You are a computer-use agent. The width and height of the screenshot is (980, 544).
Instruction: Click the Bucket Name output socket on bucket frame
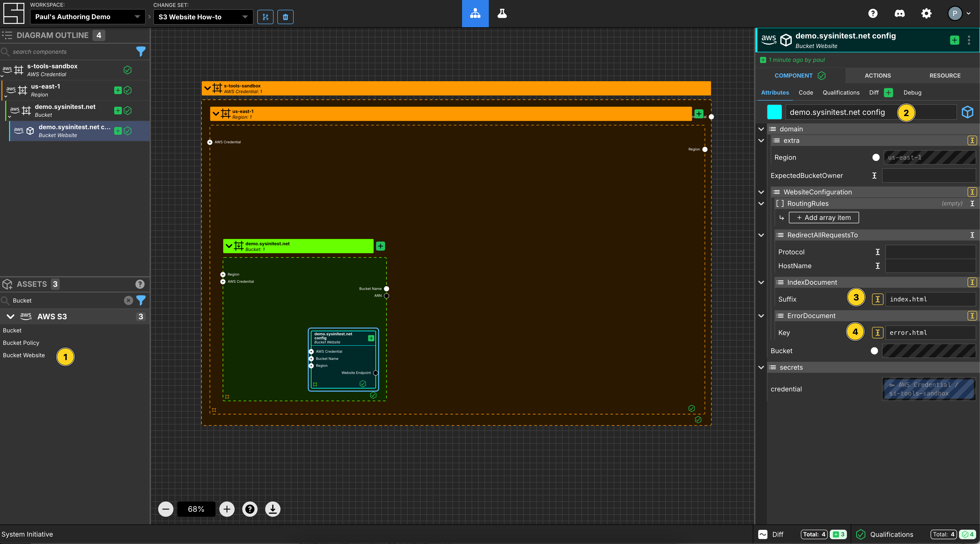click(x=387, y=288)
